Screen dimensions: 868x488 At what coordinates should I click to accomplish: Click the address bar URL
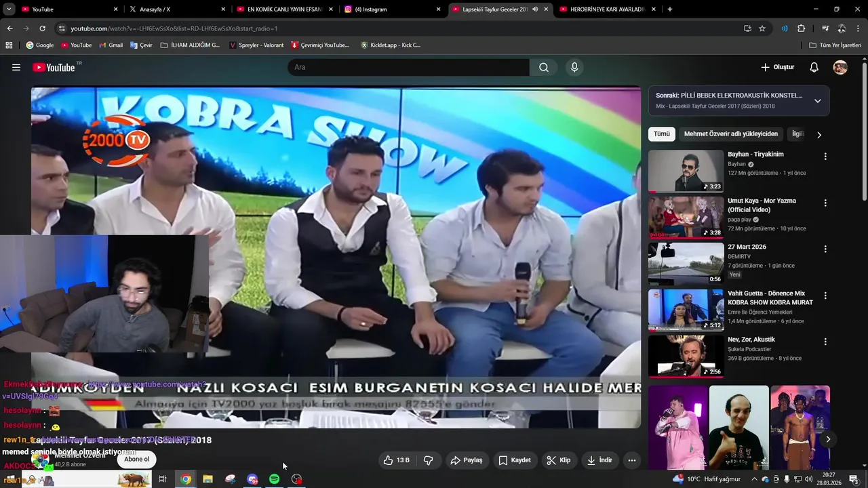(x=174, y=28)
